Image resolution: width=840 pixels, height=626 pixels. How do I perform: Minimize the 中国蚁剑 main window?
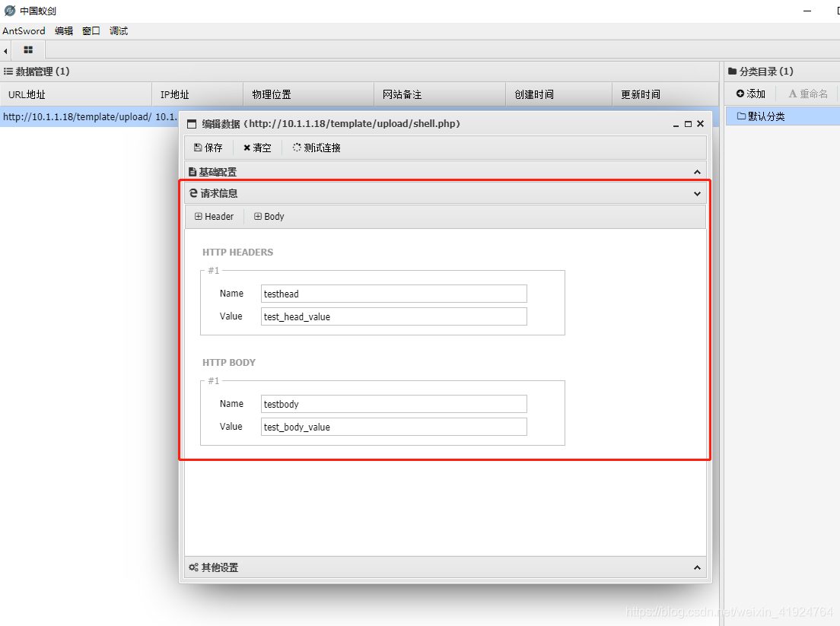pyautogui.click(x=807, y=11)
